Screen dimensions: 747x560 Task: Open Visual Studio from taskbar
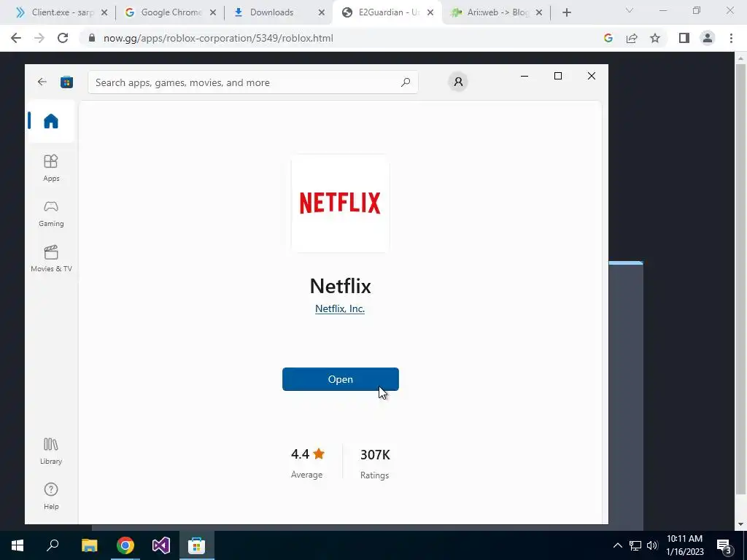[x=161, y=545]
